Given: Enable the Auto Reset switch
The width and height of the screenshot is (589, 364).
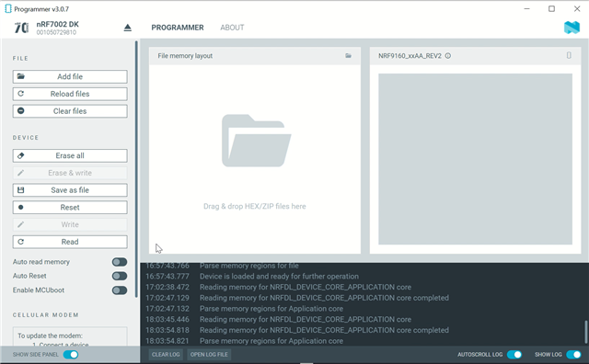Looking at the screenshot, I should click(120, 276).
